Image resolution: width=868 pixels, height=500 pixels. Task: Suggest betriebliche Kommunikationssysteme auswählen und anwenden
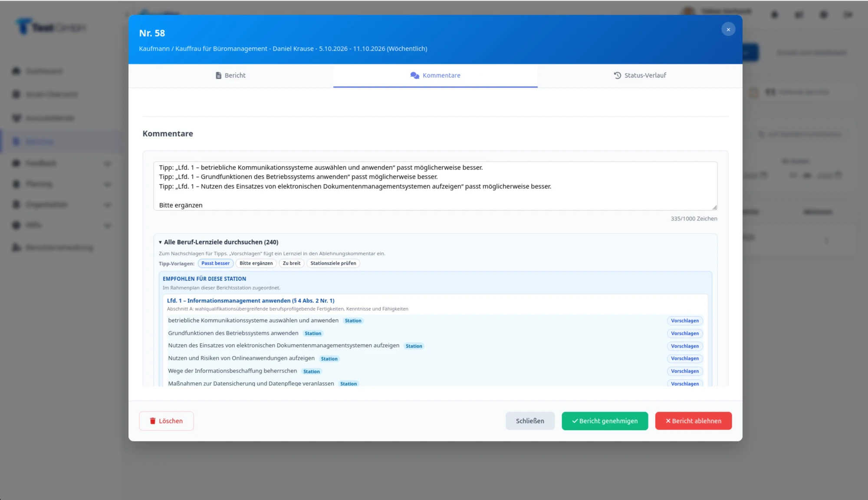(x=685, y=321)
